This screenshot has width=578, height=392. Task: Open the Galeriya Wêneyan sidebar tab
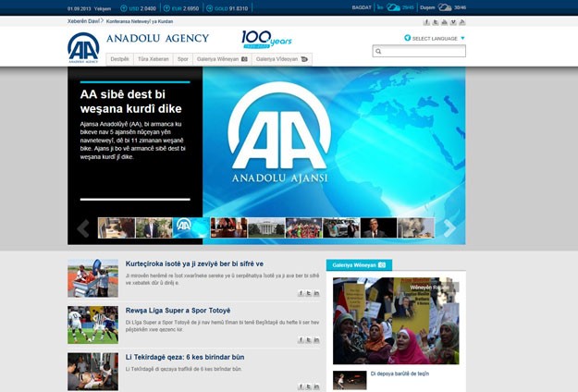click(359, 265)
